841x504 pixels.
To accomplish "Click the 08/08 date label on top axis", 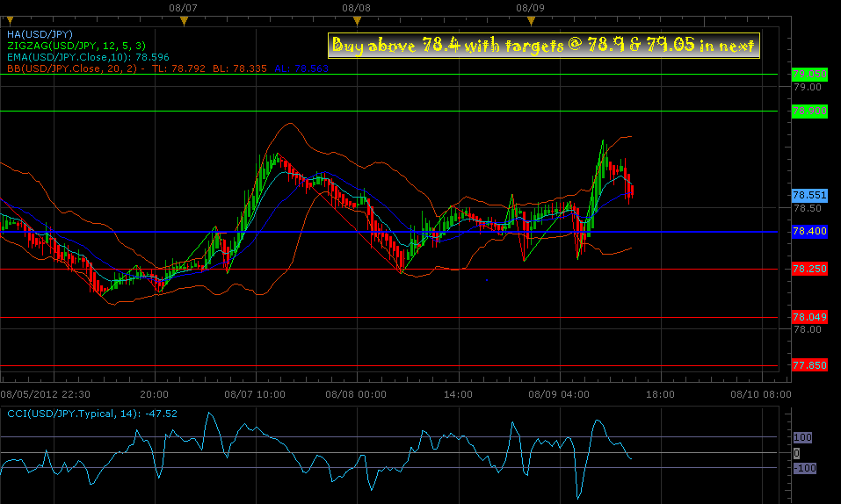I will pyautogui.click(x=356, y=8).
